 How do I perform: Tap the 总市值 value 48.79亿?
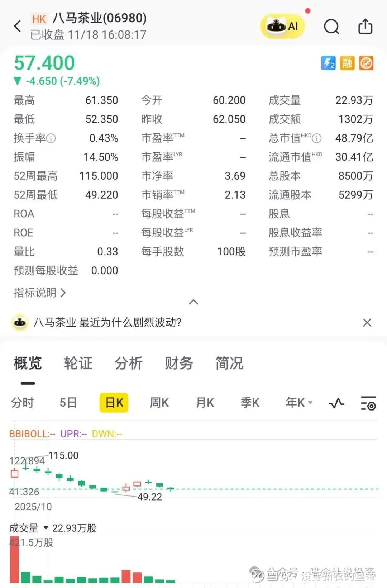coord(354,138)
